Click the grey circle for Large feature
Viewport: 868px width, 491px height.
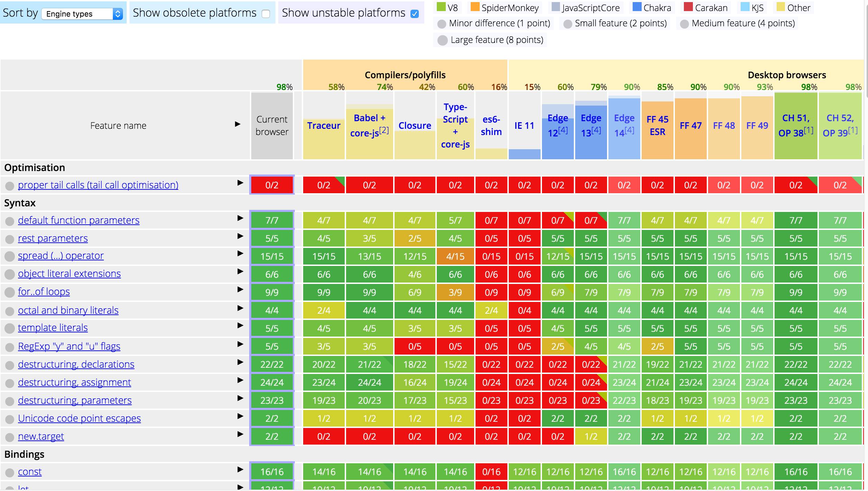coord(443,40)
